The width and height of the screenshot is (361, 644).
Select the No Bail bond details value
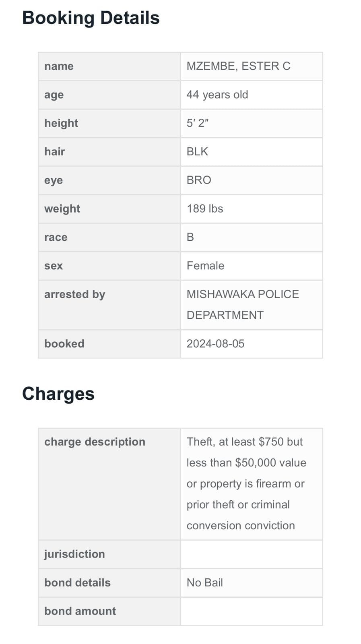(204, 582)
